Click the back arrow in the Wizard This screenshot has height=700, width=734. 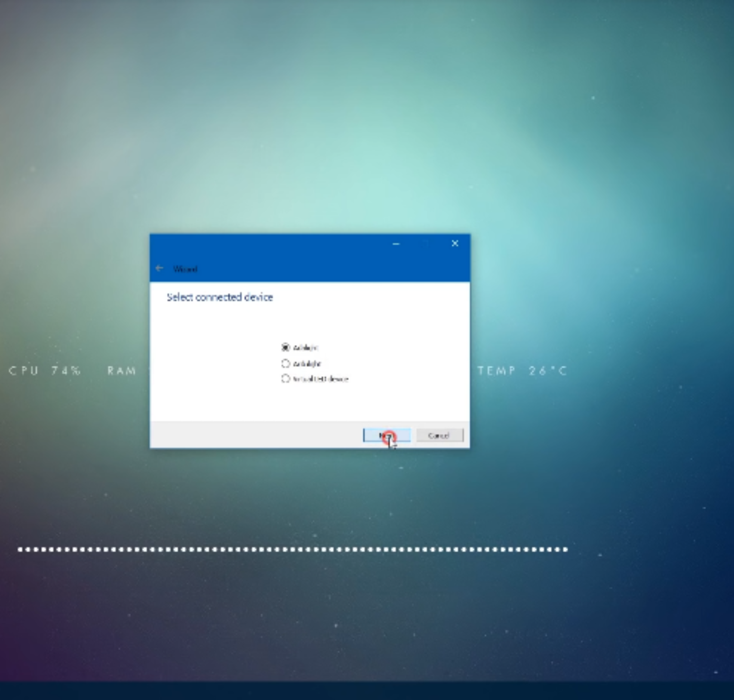[159, 268]
